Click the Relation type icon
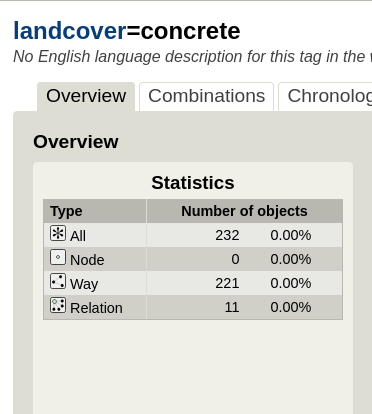The width and height of the screenshot is (372, 414). pos(58,305)
